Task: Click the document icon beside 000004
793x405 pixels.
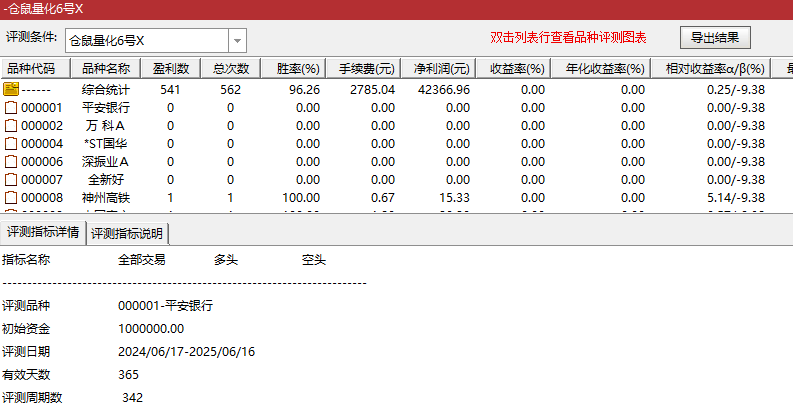Action: (11, 144)
